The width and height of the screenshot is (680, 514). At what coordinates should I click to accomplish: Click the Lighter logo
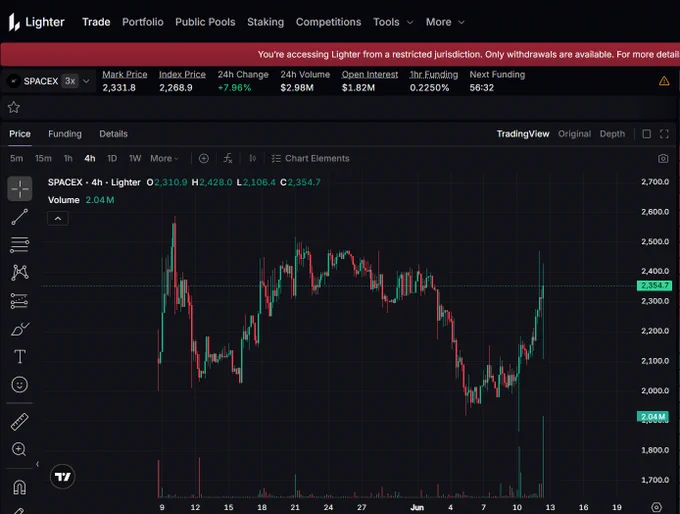36,22
